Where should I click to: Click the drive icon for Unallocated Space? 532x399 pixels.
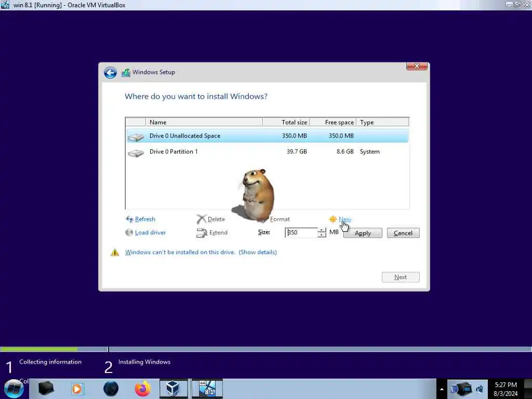(136, 137)
